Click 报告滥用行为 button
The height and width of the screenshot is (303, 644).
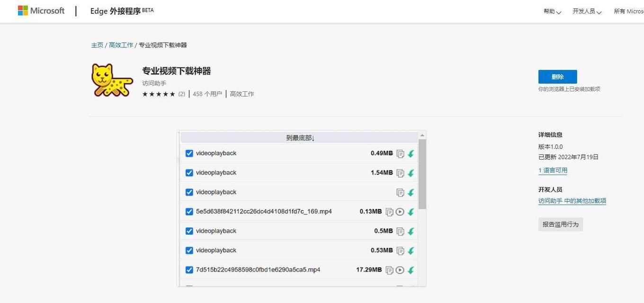[x=561, y=224]
